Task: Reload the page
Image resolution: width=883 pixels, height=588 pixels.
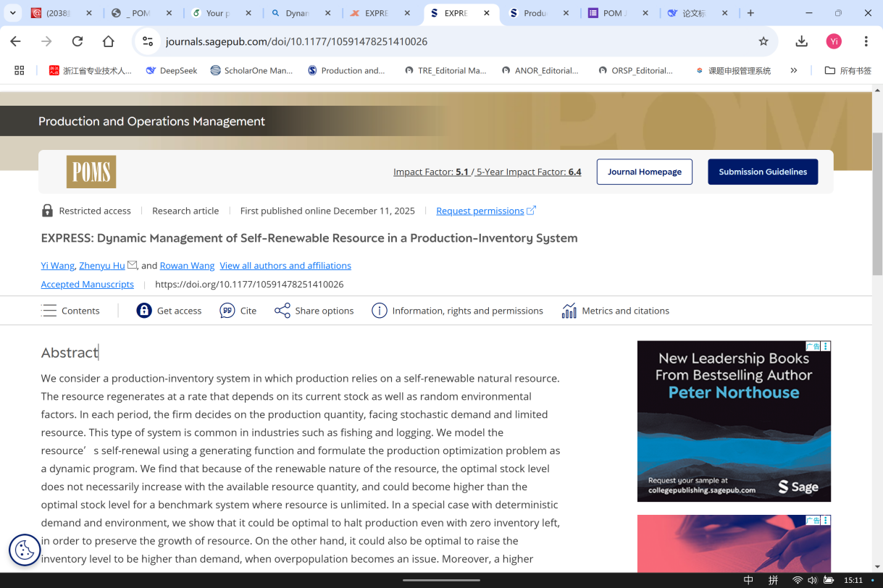Action: 78,41
